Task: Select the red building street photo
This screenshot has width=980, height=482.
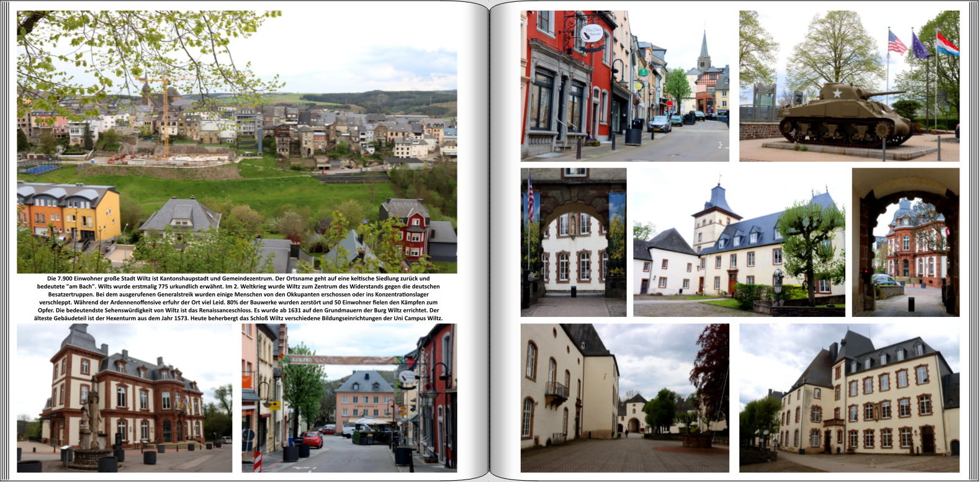Action: [624, 86]
